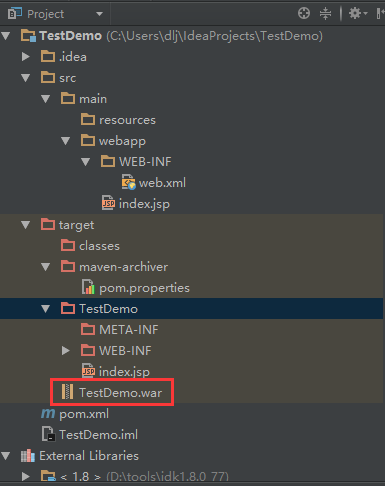The height and width of the screenshot is (486, 385).
Task: Select the pom.xml file name
Action: pyautogui.click(x=84, y=414)
